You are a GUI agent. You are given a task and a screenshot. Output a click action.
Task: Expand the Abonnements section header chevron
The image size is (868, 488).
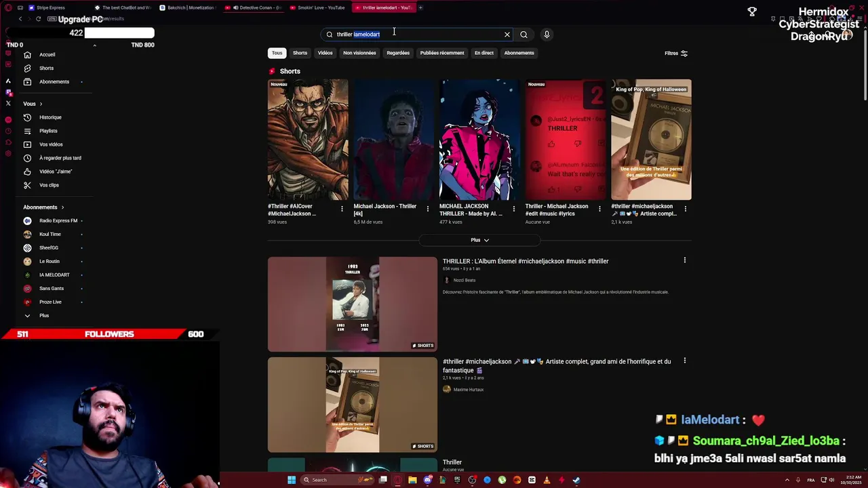[x=62, y=207]
